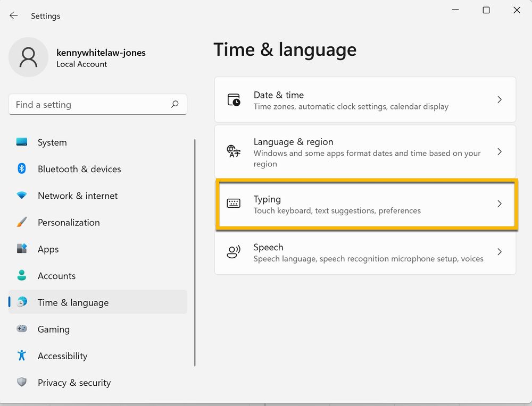532x406 pixels.
Task: Expand Language & region chevron arrow
Action: 499,152
